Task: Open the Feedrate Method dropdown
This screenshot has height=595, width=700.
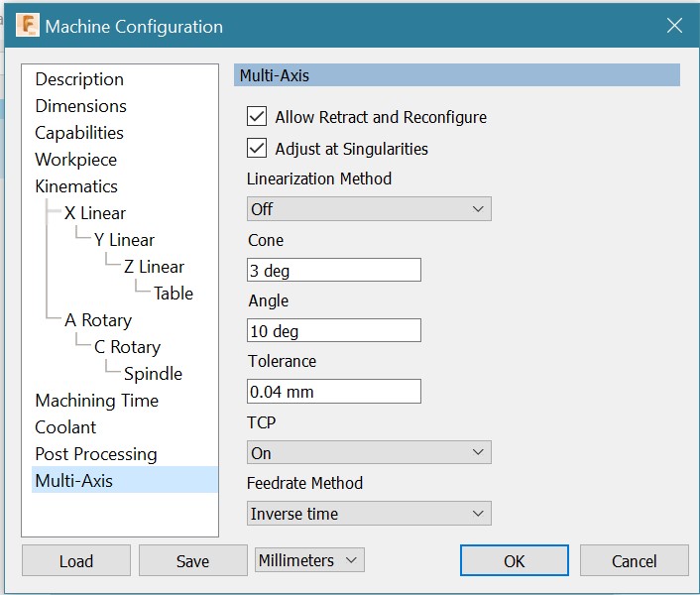Action: click(368, 514)
